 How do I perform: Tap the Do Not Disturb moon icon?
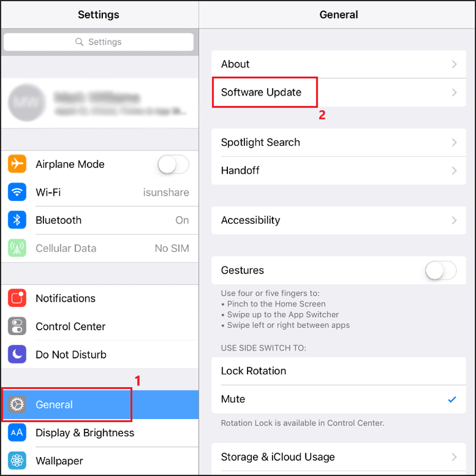click(x=17, y=354)
